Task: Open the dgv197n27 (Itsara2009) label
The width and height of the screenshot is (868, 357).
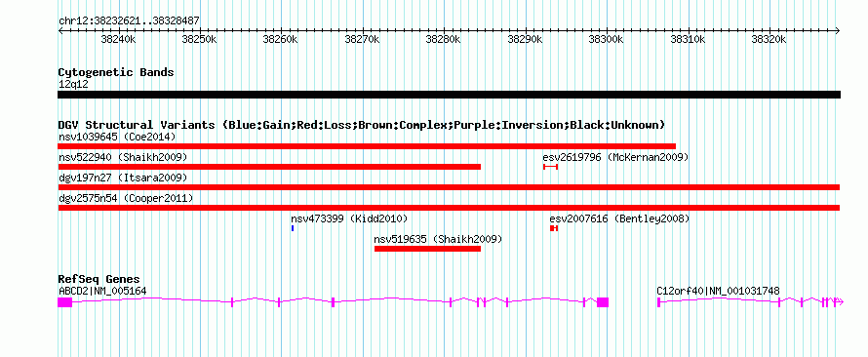Action: click(123, 178)
